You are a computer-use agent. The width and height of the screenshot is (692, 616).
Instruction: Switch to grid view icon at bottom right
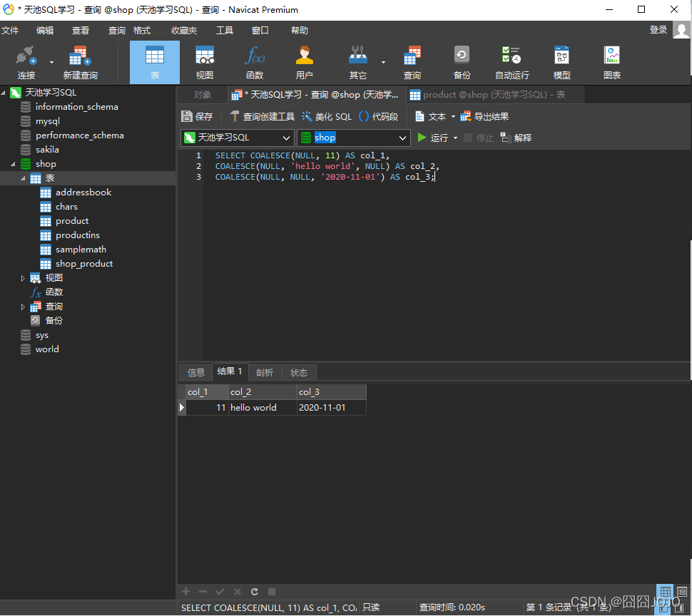(665, 592)
